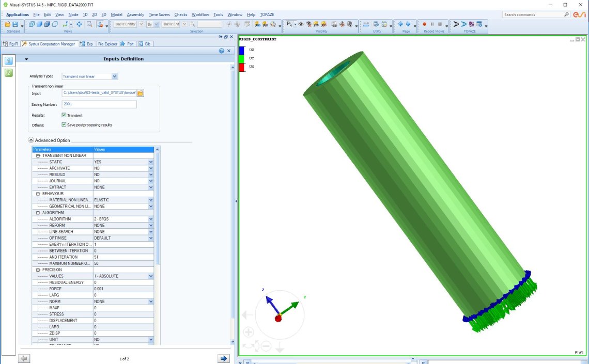589x364 pixels.
Task: Open the Workflow menu
Action: tap(200, 14)
